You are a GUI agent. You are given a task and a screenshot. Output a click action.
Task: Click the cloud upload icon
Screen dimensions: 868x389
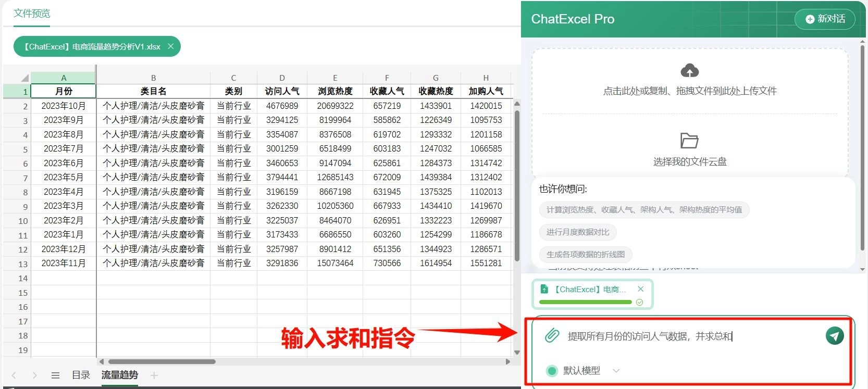point(689,71)
